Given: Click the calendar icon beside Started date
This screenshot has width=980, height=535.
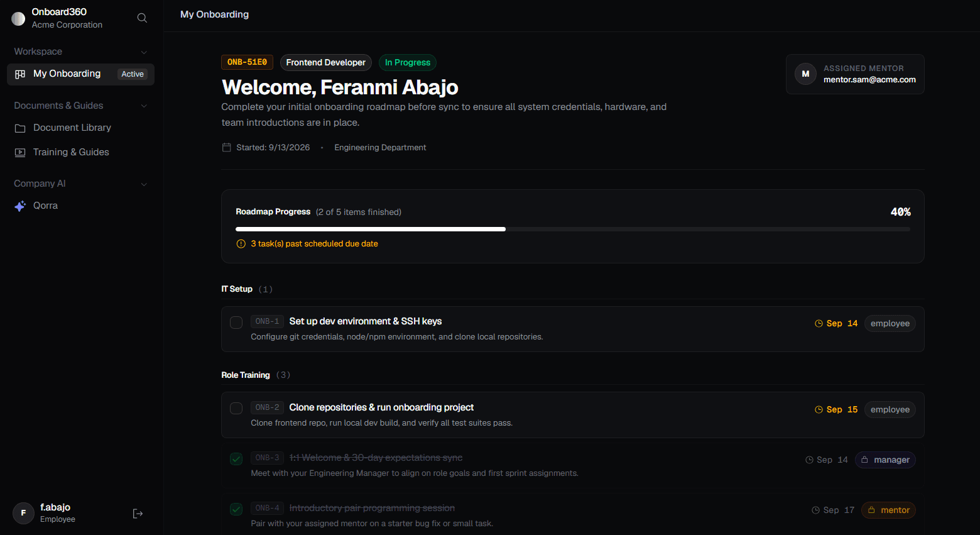Looking at the screenshot, I should [227, 147].
